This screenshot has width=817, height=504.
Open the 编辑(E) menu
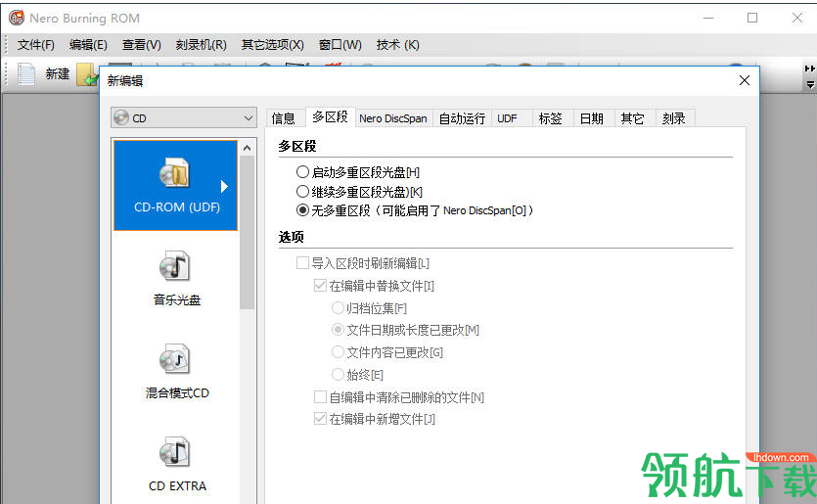point(89,45)
